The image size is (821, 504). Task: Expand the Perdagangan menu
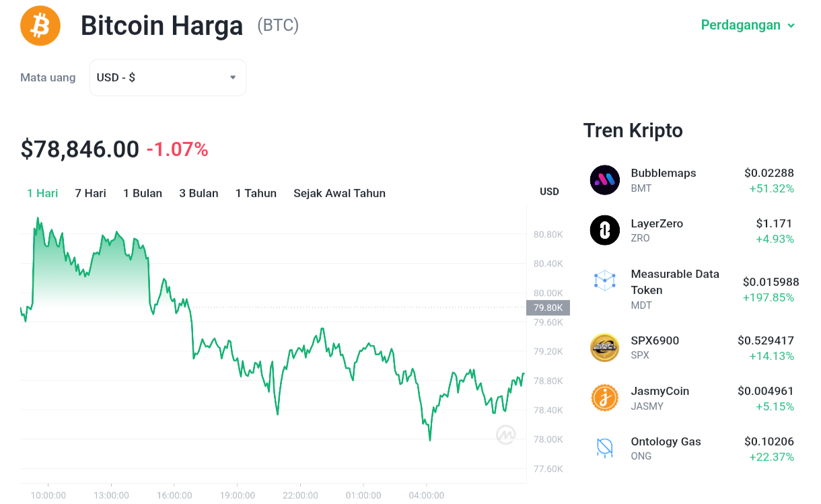click(748, 25)
